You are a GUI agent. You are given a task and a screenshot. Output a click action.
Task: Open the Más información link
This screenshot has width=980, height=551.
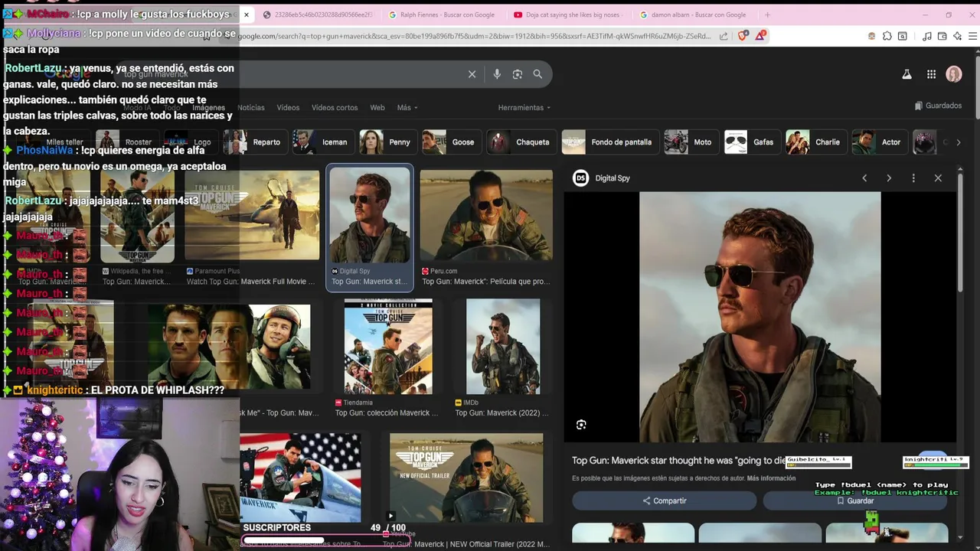pos(771,478)
